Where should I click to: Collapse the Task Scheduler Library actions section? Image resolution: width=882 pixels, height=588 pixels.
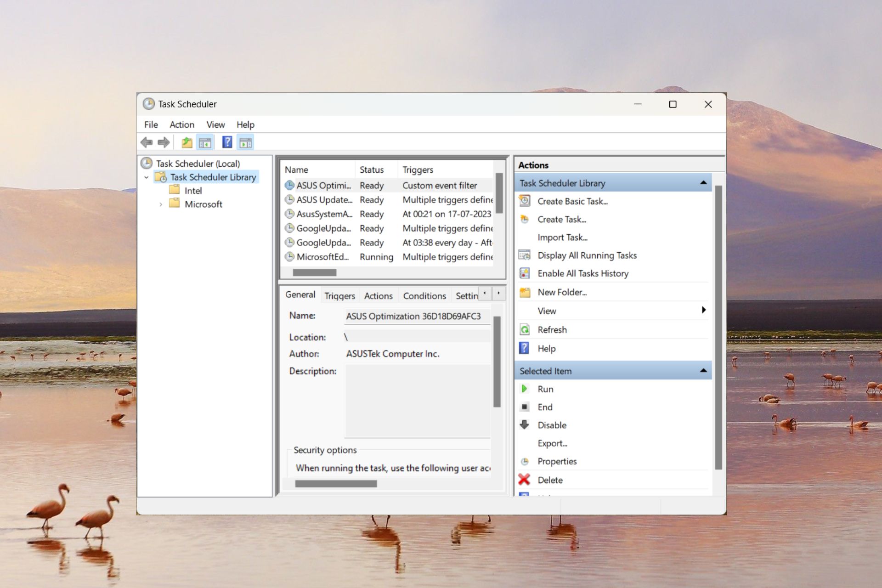point(703,183)
